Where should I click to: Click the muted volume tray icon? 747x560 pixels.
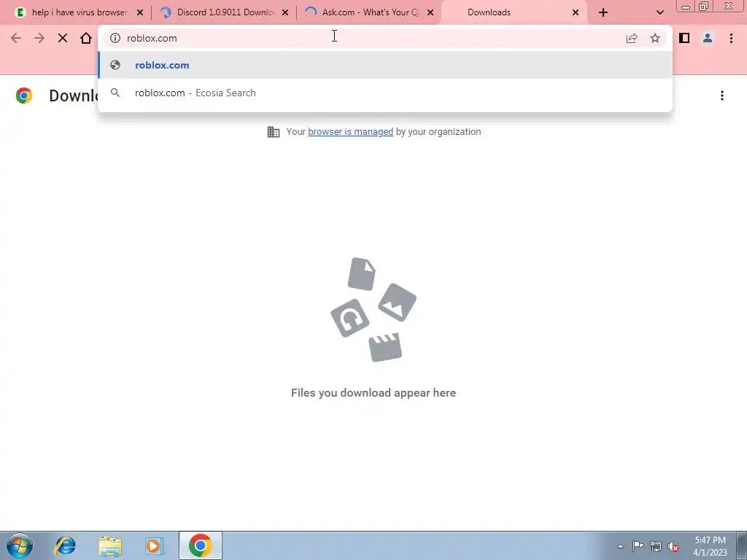pos(673,546)
